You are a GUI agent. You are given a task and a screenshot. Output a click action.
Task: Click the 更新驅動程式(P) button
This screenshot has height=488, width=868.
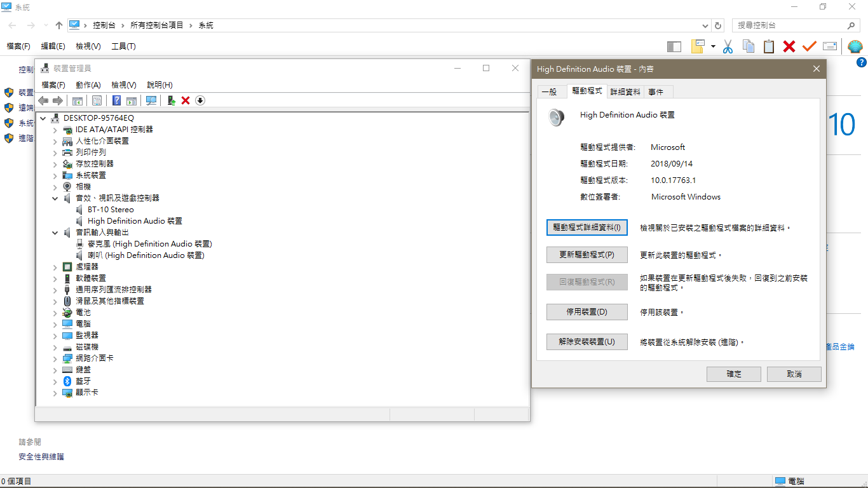pyautogui.click(x=587, y=255)
